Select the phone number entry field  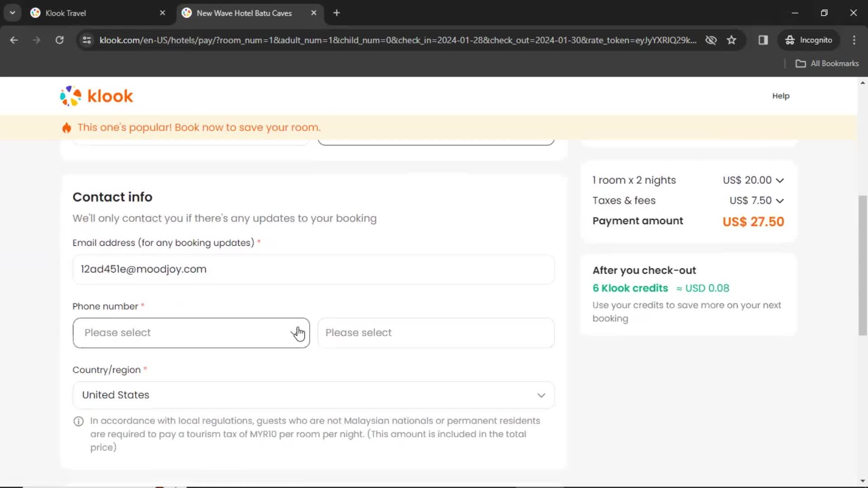click(x=436, y=333)
